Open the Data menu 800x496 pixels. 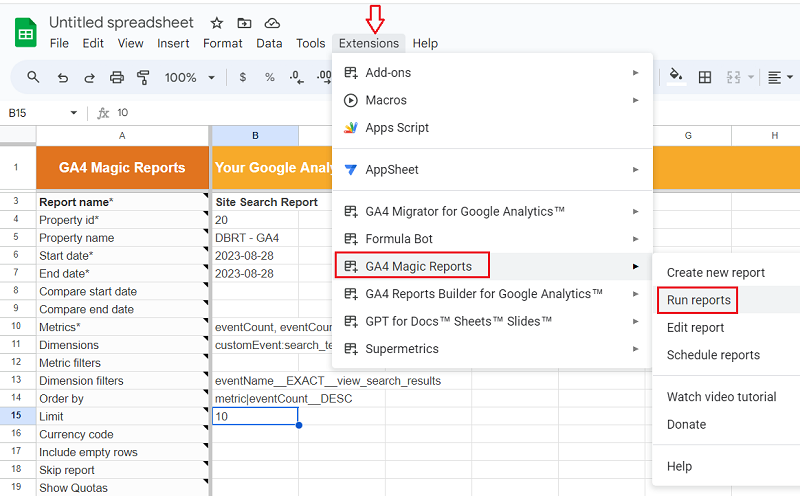[x=269, y=43]
